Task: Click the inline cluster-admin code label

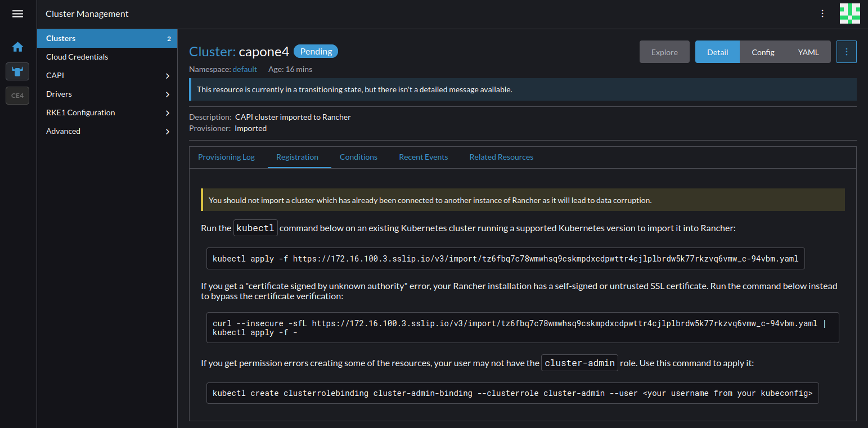Action: pyautogui.click(x=579, y=363)
